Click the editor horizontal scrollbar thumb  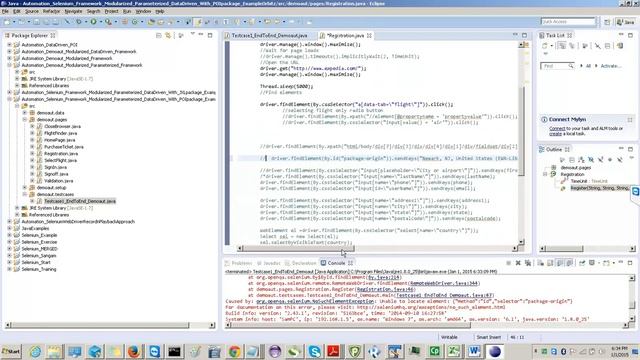click(x=299, y=248)
